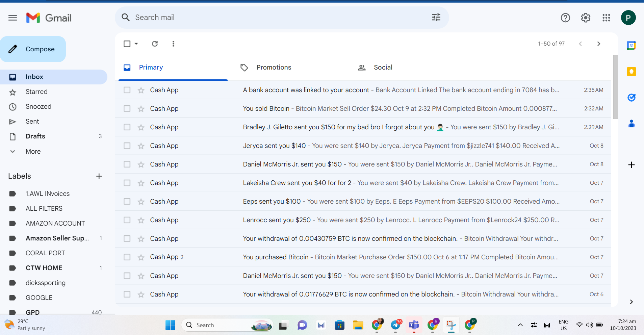Open the Windows Start menu
The image size is (644, 335).
pos(170,325)
